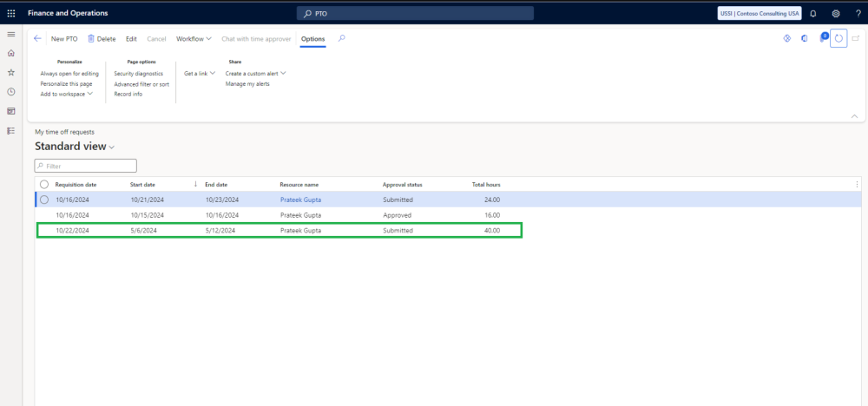Toggle the select-all rows circle in the header
Image resolution: width=868 pixels, height=406 pixels.
click(x=44, y=184)
